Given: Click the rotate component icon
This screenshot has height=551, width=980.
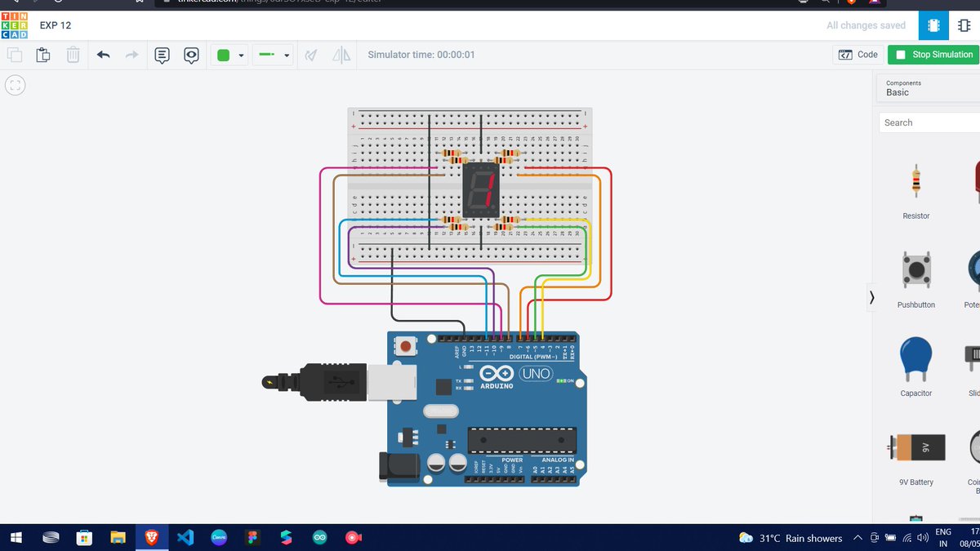Looking at the screenshot, I should pos(311,55).
